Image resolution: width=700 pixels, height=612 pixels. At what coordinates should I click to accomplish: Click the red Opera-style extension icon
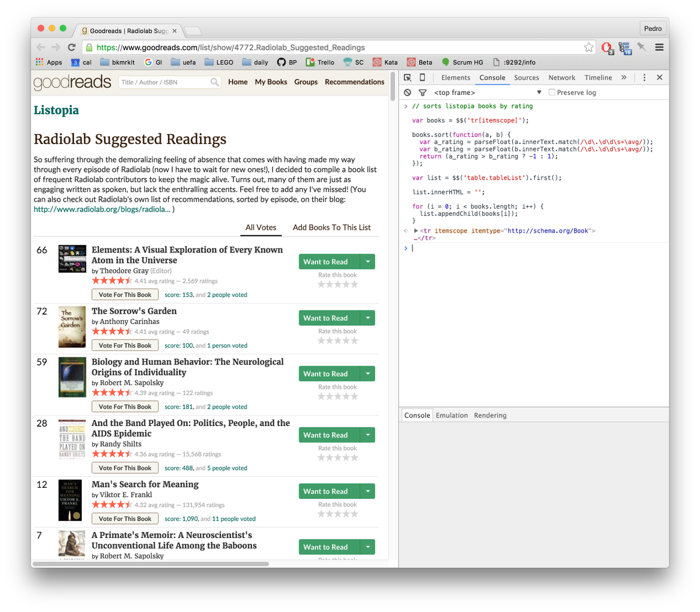coord(607,48)
